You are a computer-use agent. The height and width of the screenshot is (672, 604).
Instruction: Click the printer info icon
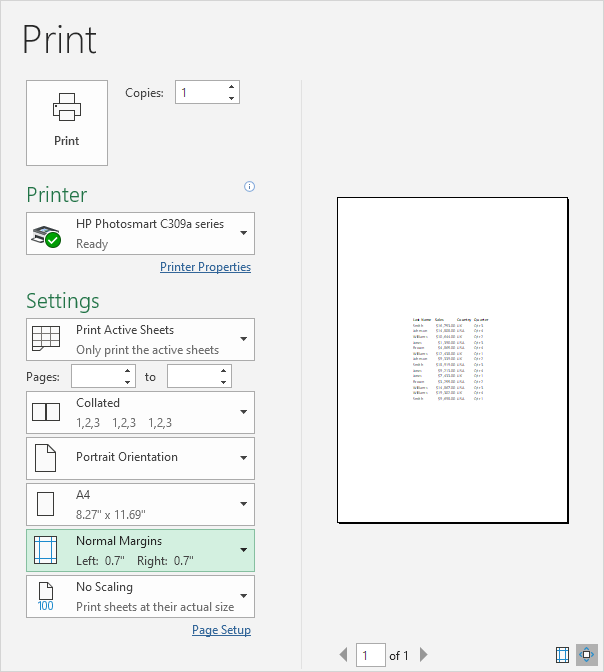point(249,186)
